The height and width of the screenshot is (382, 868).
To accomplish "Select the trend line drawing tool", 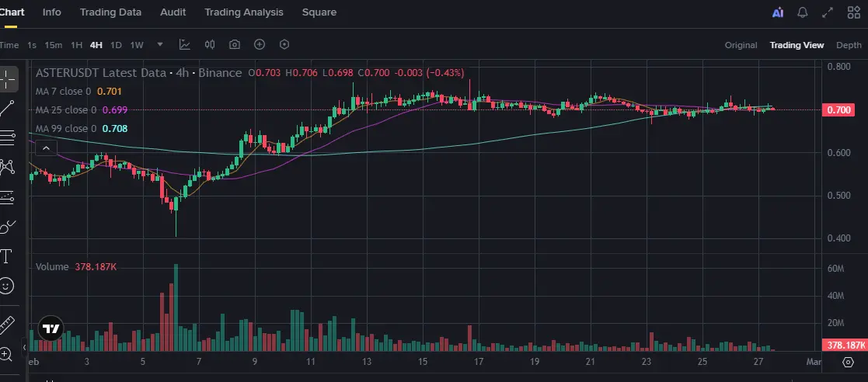I will (7, 109).
